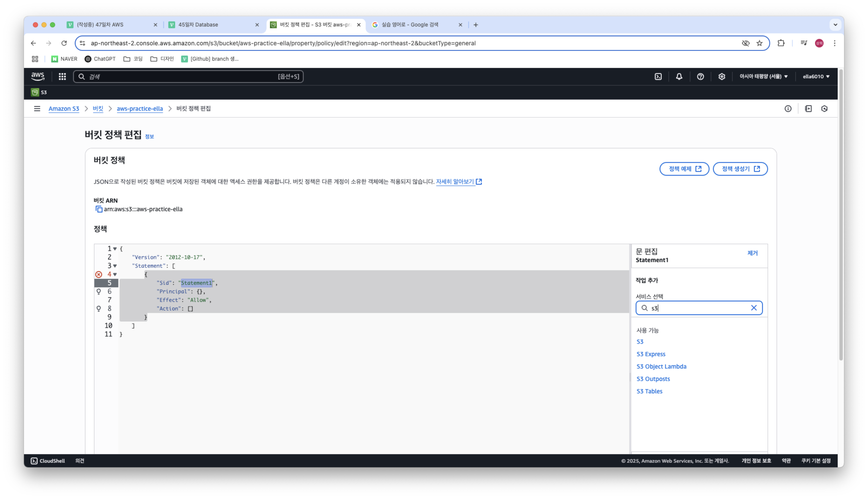The height and width of the screenshot is (499, 868).
Task: Close the 45일차 Database tab
Action: [257, 25]
